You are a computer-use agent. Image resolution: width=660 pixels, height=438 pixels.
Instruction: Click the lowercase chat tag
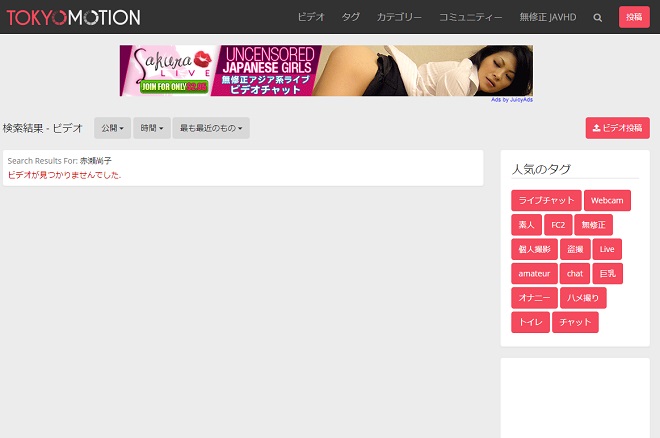pos(575,273)
